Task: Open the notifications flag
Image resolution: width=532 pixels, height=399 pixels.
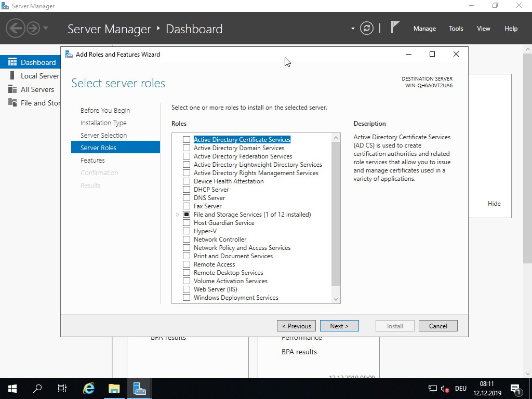Action: (394, 28)
